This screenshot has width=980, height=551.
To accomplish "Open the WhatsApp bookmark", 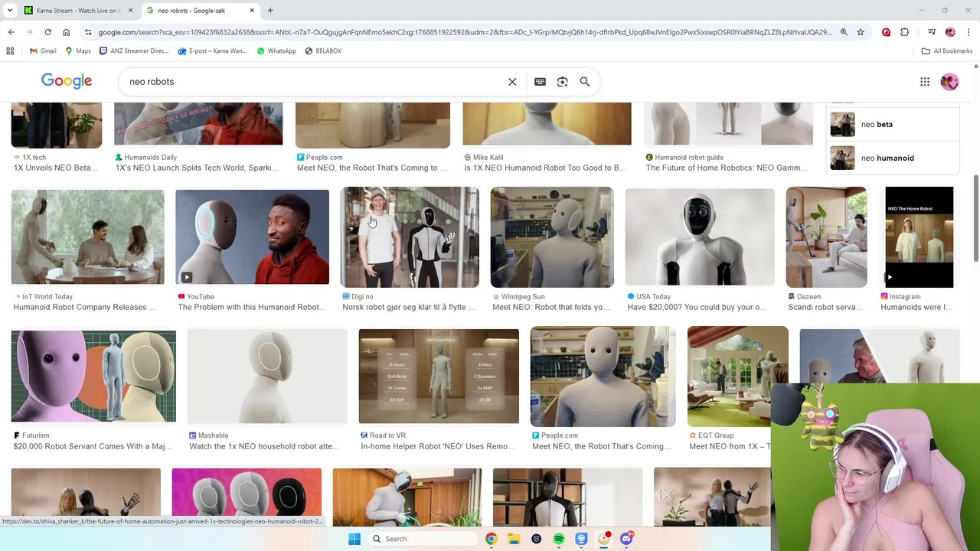I will coord(276,51).
